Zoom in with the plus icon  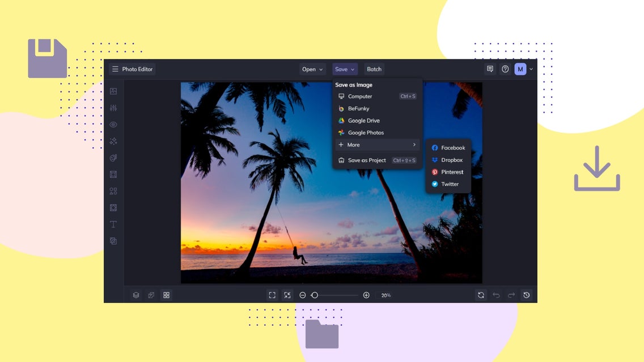point(366,295)
